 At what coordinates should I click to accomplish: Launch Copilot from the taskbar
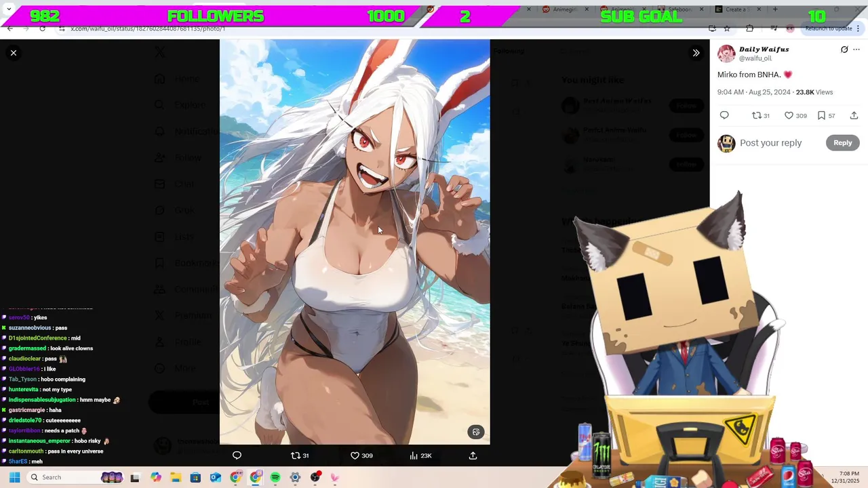156,477
